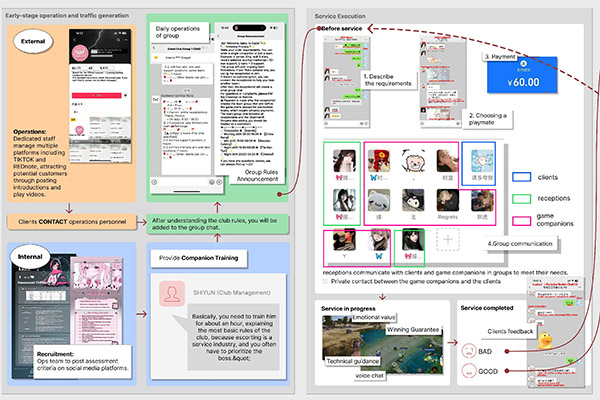
Task: Click the BAD sad-face feedback icon
Action: (469, 351)
